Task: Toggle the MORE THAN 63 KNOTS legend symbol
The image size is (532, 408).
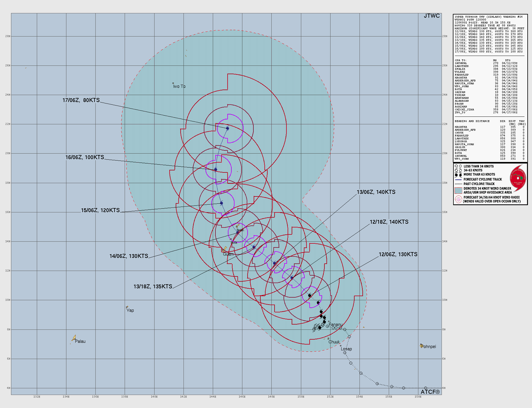Action: tap(458, 174)
